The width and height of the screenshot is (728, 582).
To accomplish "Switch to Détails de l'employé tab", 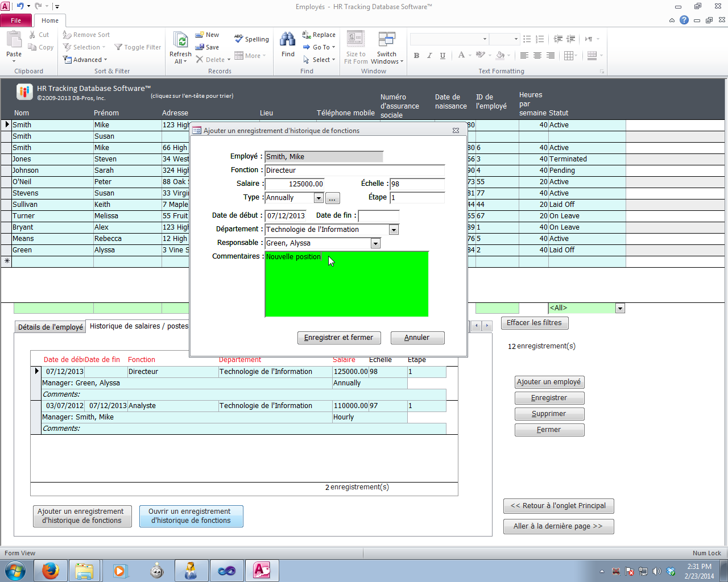I will (x=50, y=327).
